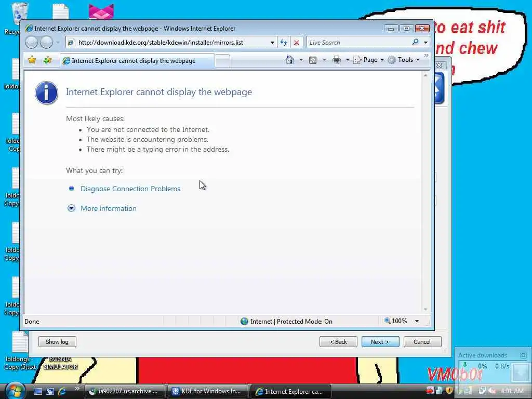
Task: Click the volume icon in system tray
Action: pyautogui.click(x=492, y=391)
